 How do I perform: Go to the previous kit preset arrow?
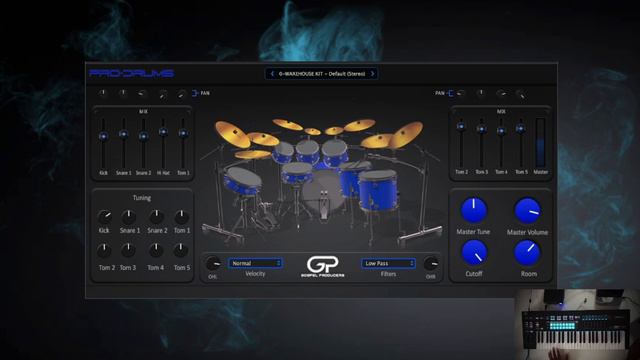pos(272,74)
